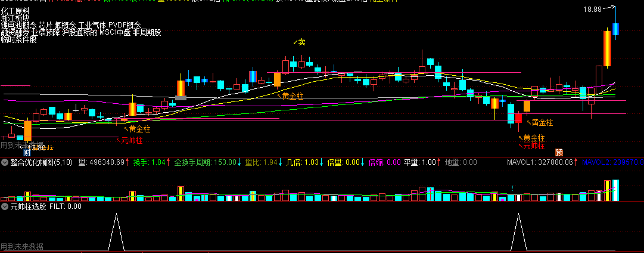Image resolution: width=644 pixels, height=253 pixels.
Task: Click the 倍量: 0.00 value
Action: (346, 162)
